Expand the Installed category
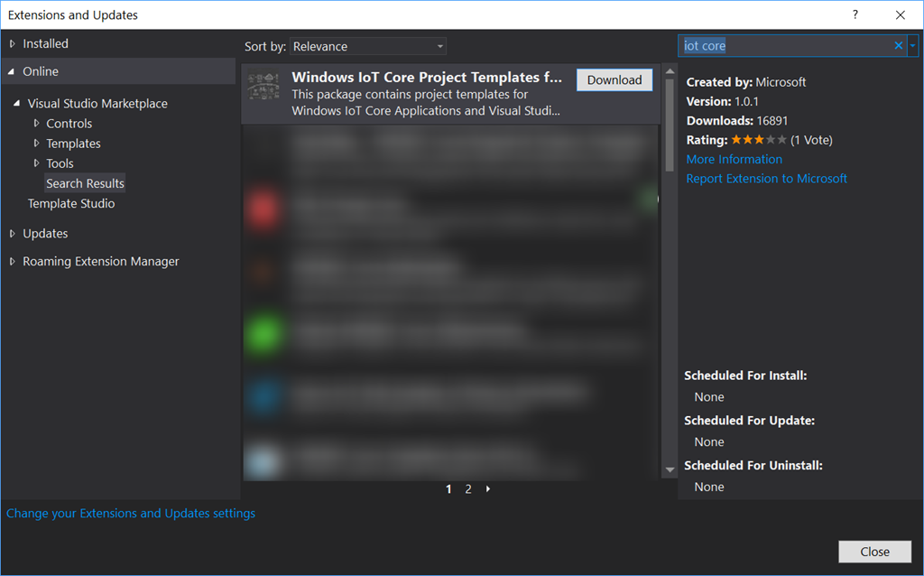 coord(13,43)
